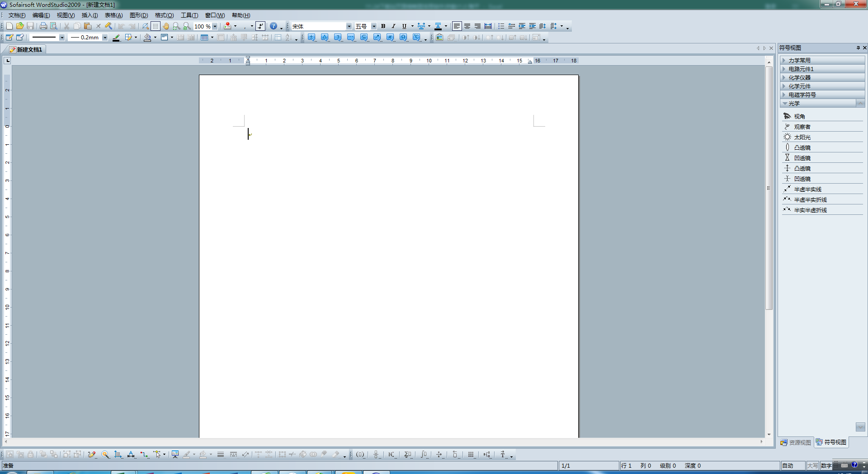Image resolution: width=868 pixels, height=474 pixels.
Task: Open the 工具(T) menu
Action: [x=189, y=15]
